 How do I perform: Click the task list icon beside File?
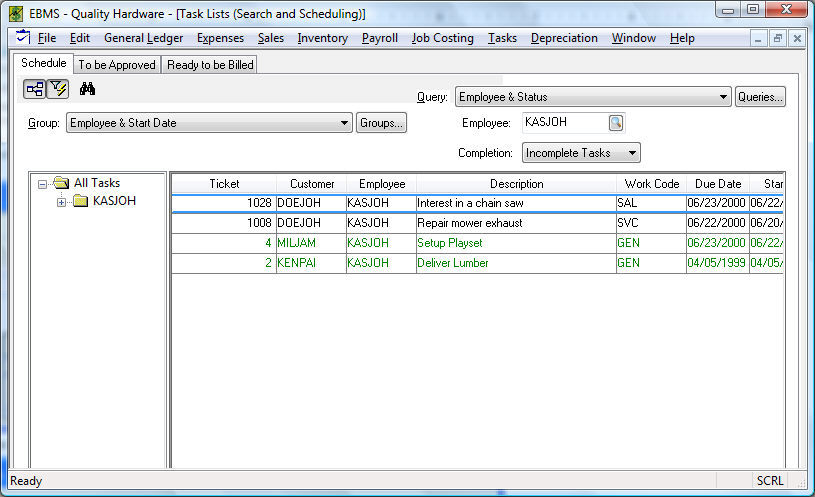tap(23, 38)
